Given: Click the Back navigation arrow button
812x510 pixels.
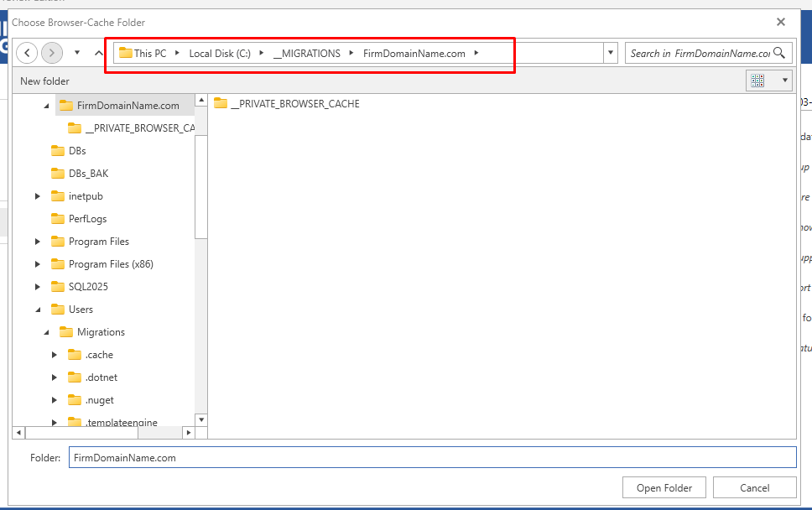Looking at the screenshot, I should [x=27, y=53].
